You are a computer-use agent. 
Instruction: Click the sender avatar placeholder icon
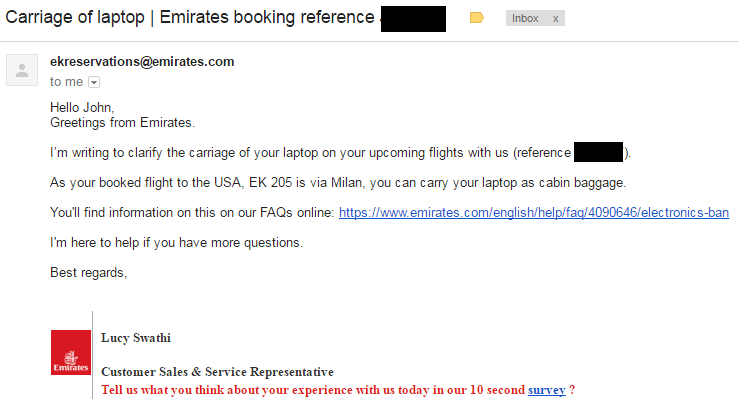pyautogui.click(x=22, y=70)
